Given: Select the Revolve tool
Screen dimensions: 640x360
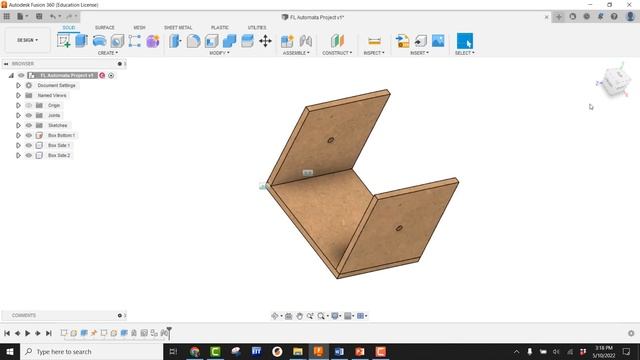Looking at the screenshot, I should [x=99, y=41].
